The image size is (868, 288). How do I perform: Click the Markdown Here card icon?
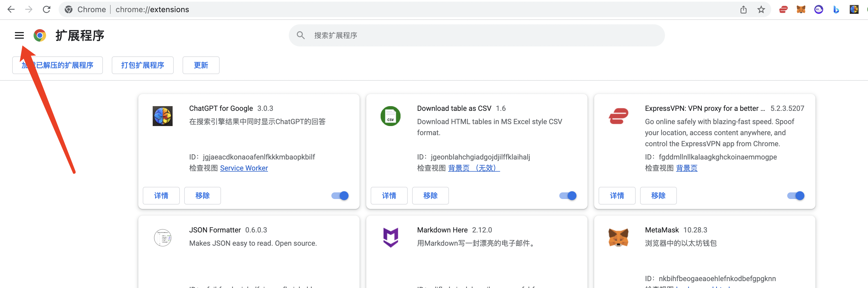[391, 237]
